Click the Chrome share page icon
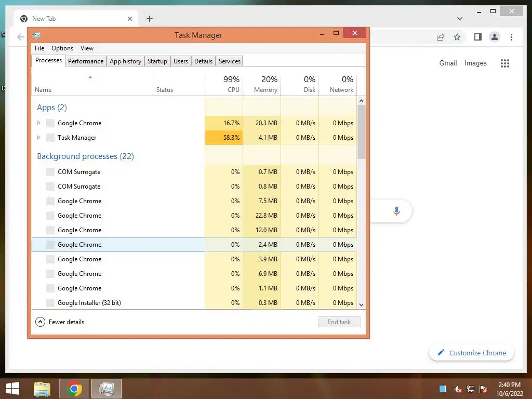The height and width of the screenshot is (399, 532). coord(441,37)
